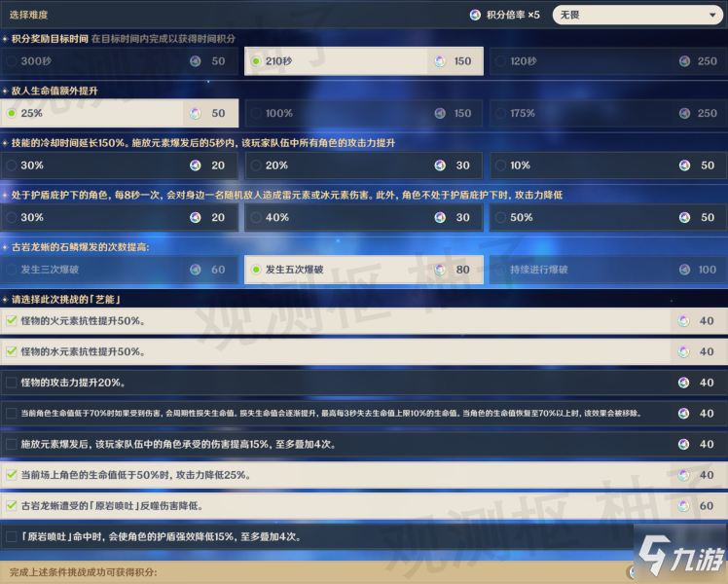
Task: Select 50% in the shield attack reduction row
Action: click(x=608, y=217)
